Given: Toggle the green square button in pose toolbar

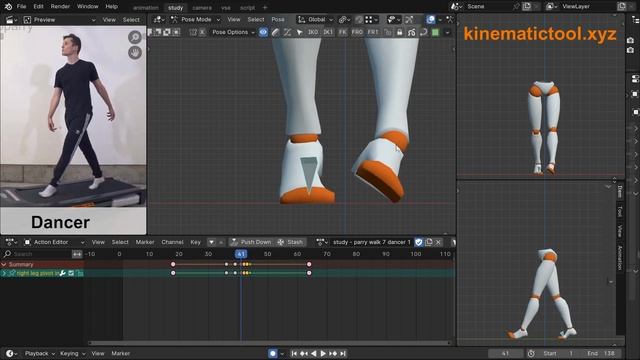Looking at the screenshot, I should [x=436, y=32].
